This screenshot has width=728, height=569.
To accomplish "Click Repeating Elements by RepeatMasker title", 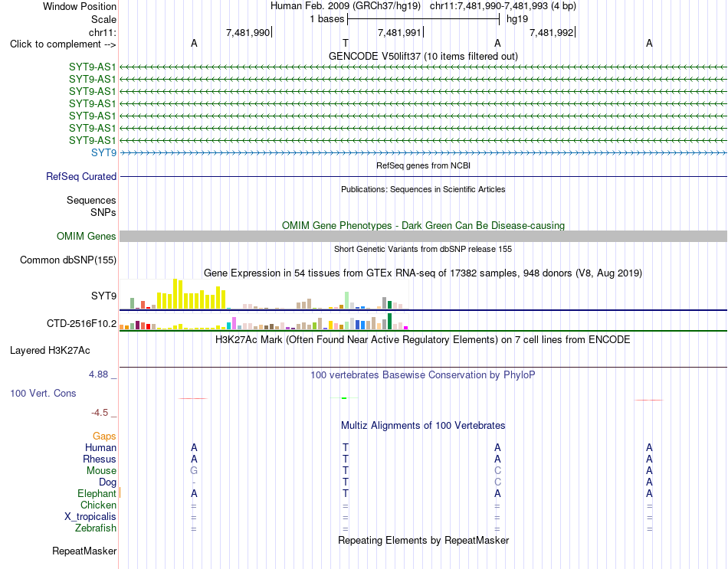I will (x=423, y=540).
